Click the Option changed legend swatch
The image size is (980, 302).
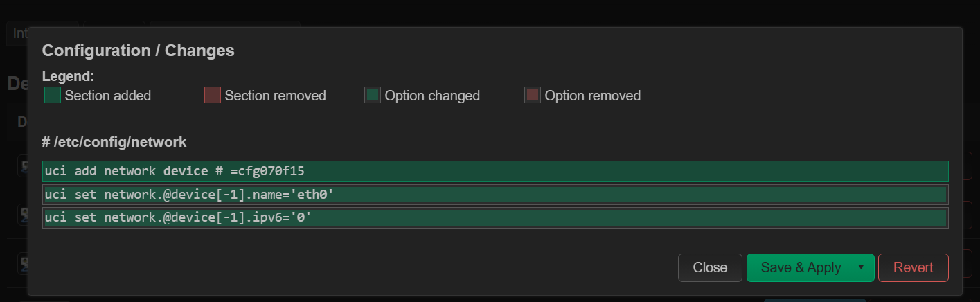[x=373, y=96]
